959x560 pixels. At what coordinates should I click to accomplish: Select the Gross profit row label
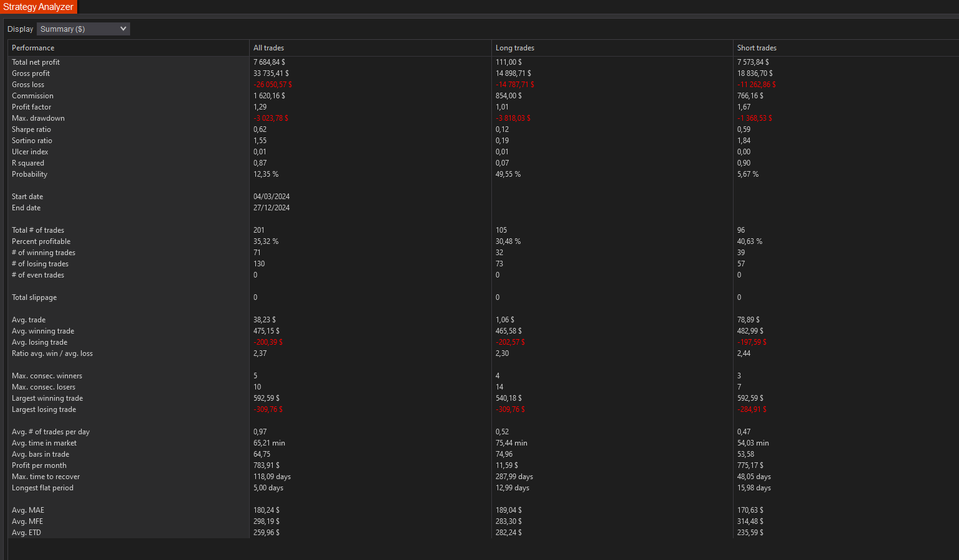pyautogui.click(x=31, y=73)
